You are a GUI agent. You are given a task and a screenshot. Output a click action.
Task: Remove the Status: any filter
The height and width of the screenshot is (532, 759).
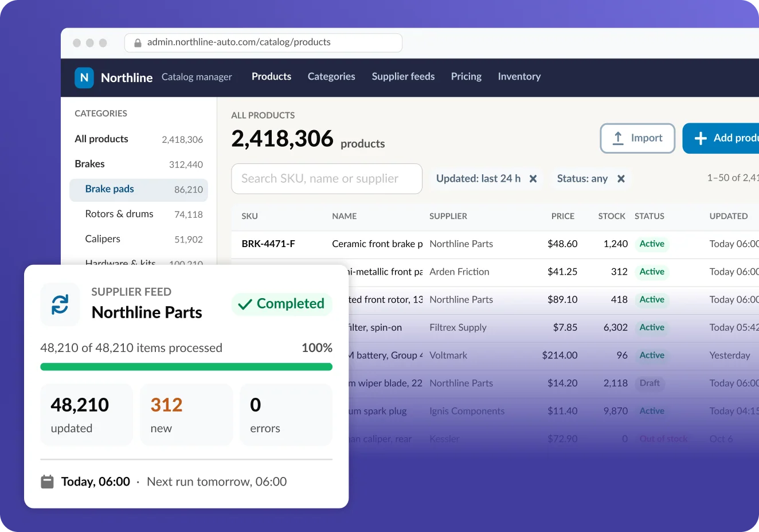pos(621,179)
